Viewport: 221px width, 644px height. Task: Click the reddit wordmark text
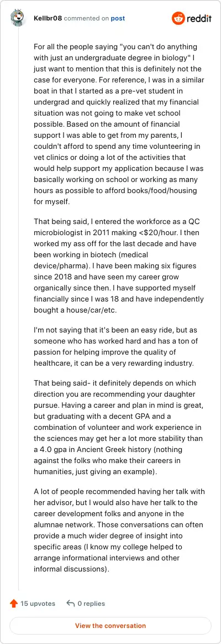click(x=199, y=18)
